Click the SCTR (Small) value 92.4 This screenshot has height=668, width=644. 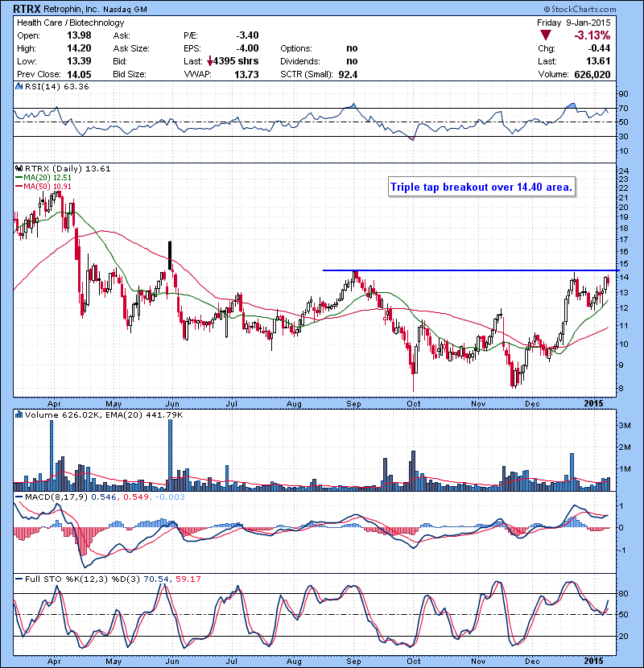348,75
